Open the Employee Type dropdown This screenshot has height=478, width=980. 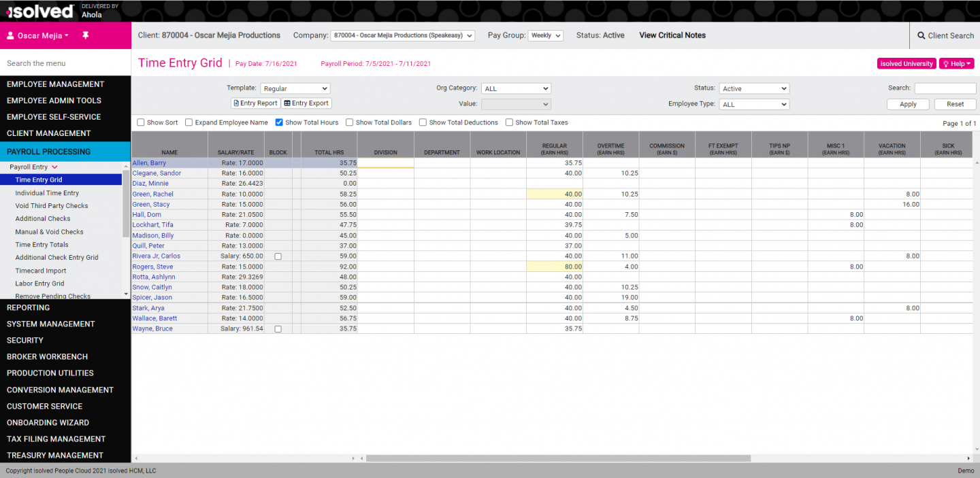(x=754, y=105)
